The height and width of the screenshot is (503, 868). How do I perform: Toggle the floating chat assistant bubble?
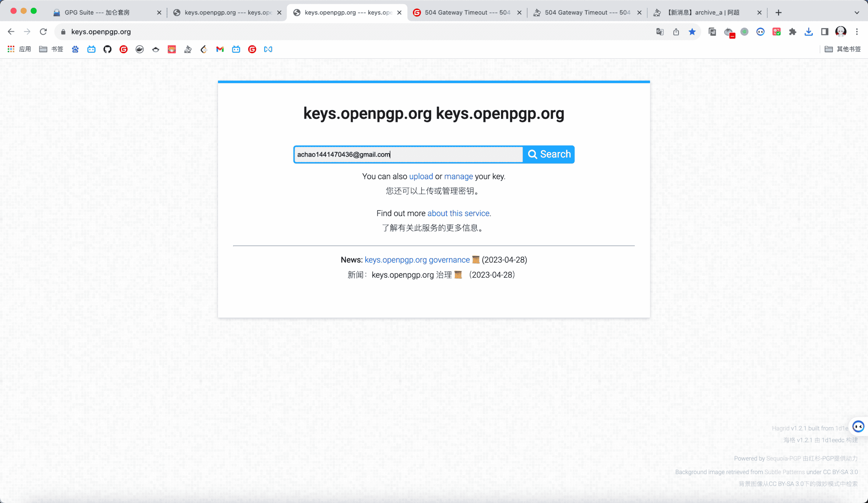point(858,426)
